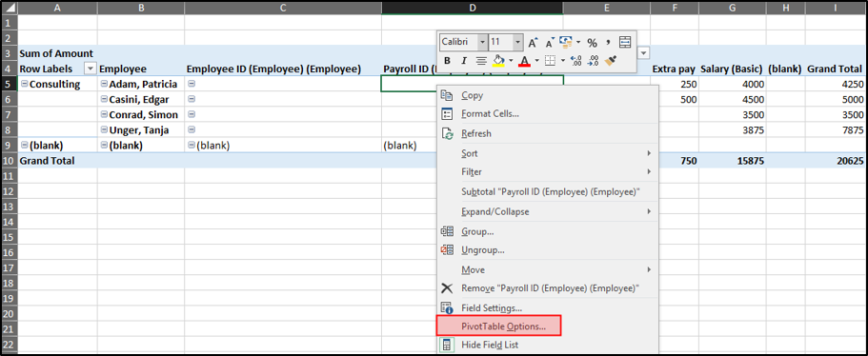Screen dimensions: 868x356
Task: Open PivotTable Options...
Action: 548,326
